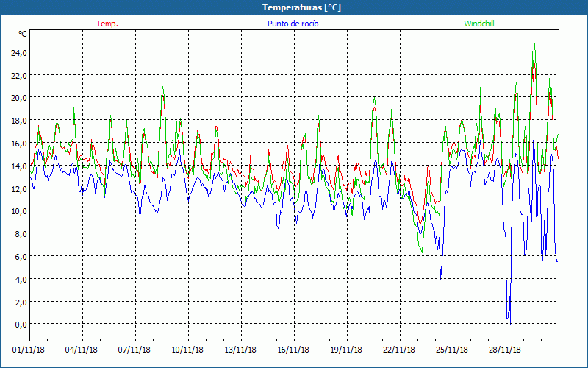The height and width of the screenshot is (368, 588).
Task: Click the 07/11/18 date label
Action: (135, 350)
